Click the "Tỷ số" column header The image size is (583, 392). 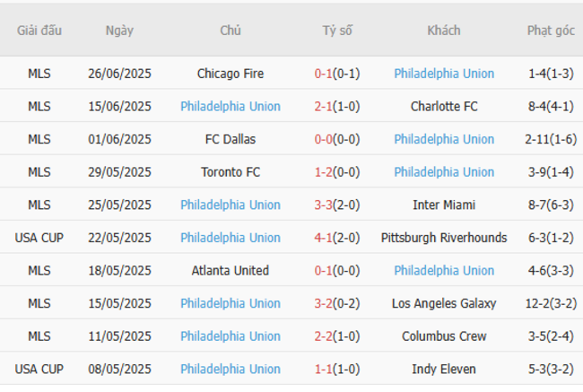tap(337, 30)
